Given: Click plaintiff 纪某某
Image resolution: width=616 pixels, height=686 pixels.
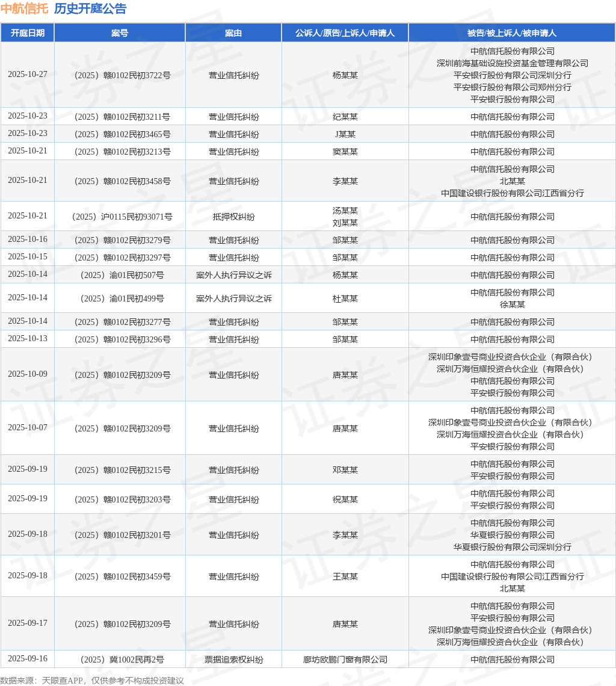Looking at the screenshot, I should click(x=345, y=117).
